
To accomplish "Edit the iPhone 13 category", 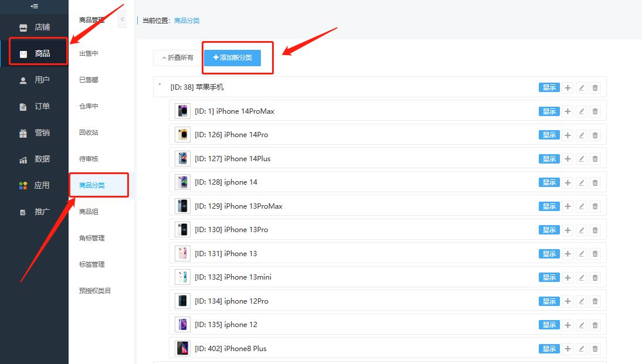I will click(x=582, y=254).
